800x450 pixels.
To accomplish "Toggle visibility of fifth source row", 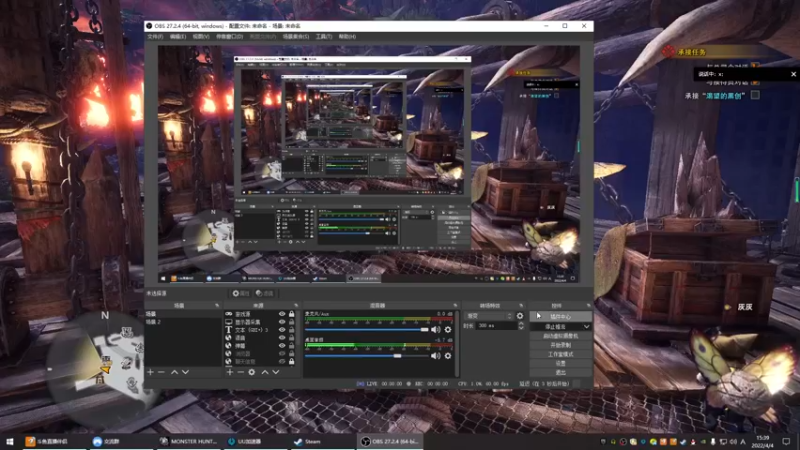I will point(282,345).
